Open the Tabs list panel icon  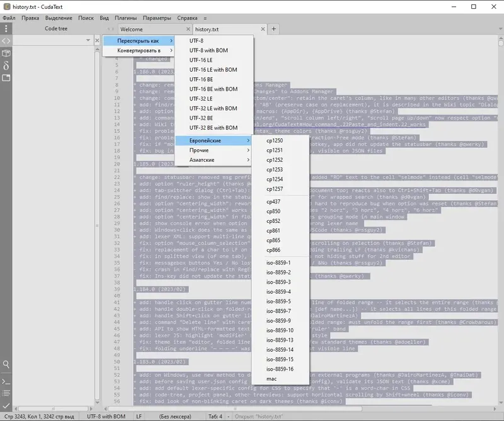click(x=6, y=77)
